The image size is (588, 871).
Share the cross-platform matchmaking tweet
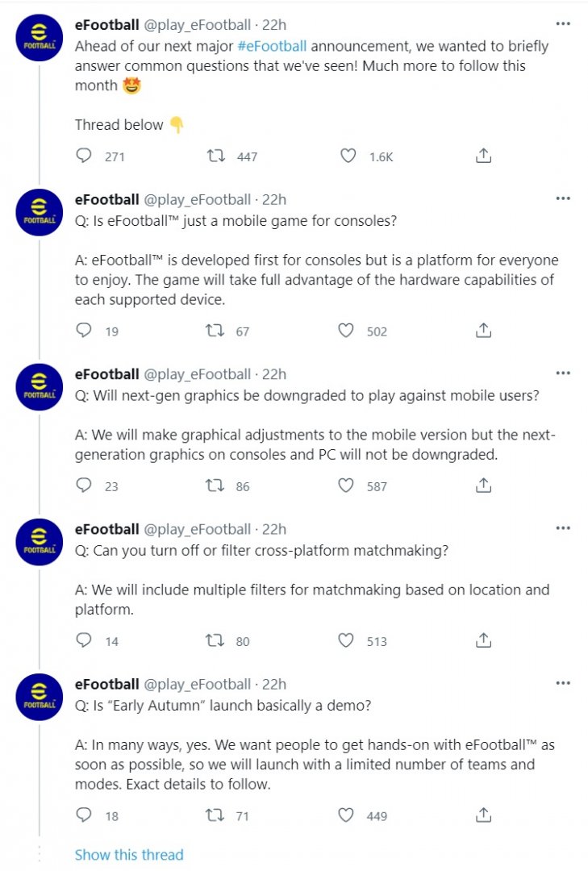(x=483, y=641)
